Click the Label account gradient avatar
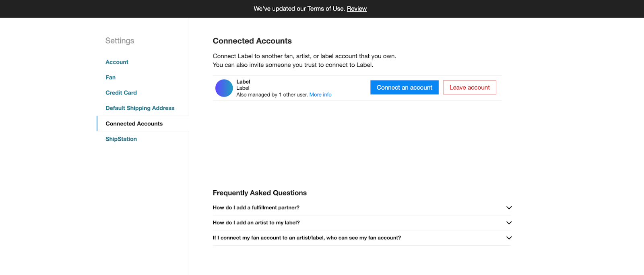Image resolution: width=644 pixels, height=275 pixels. pyautogui.click(x=224, y=88)
